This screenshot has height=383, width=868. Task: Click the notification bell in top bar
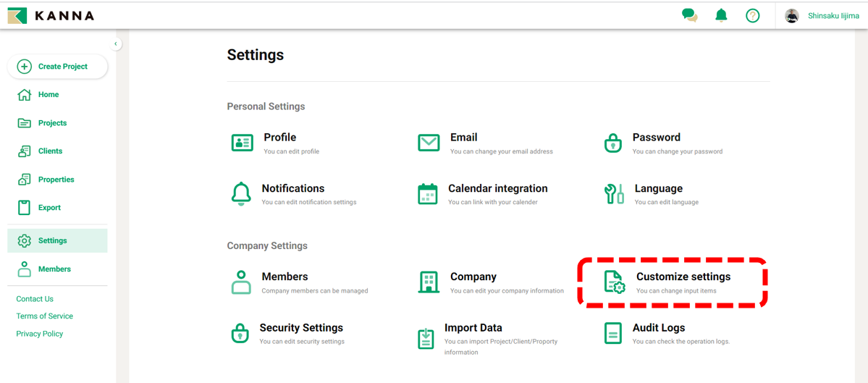pos(721,15)
